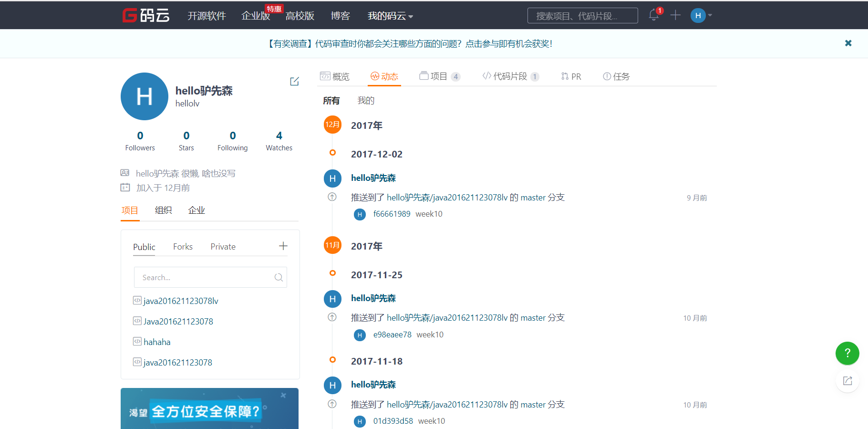This screenshot has height=429, width=868.
Task: Switch to the 代码片段 tab
Action: [x=511, y=76]
